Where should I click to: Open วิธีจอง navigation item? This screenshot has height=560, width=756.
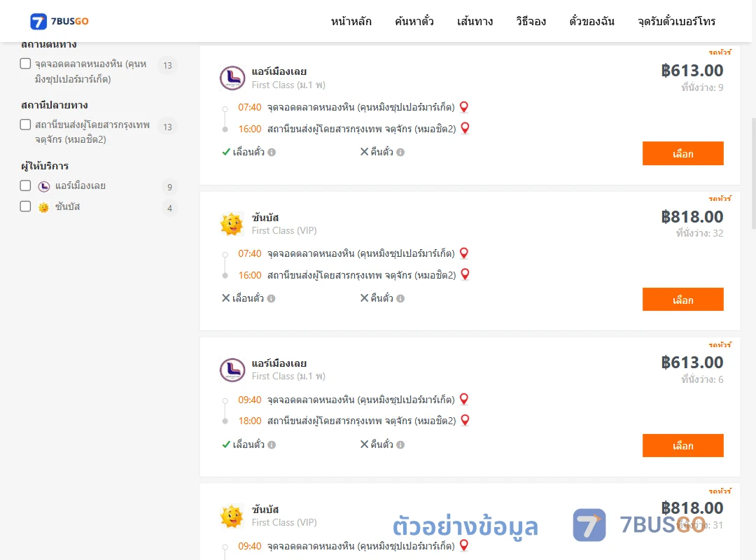531,21
